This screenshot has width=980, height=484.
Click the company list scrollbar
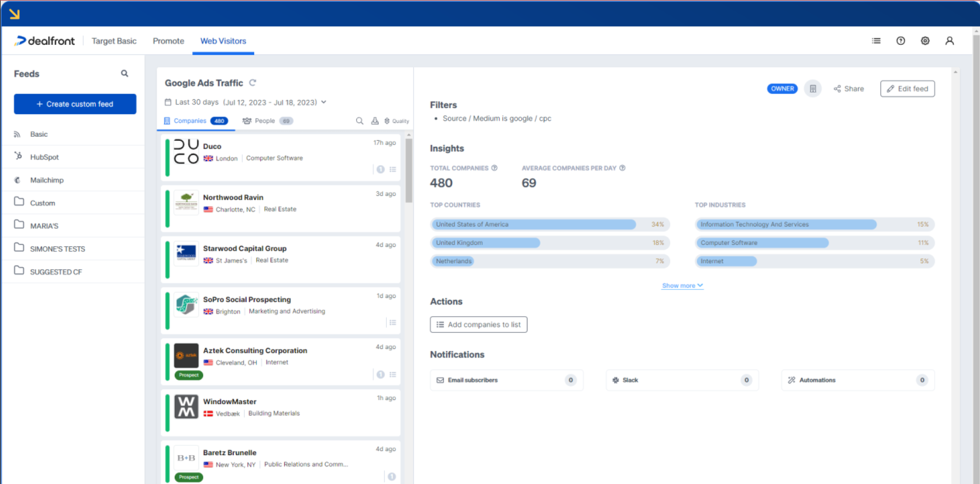coord(409,170)
